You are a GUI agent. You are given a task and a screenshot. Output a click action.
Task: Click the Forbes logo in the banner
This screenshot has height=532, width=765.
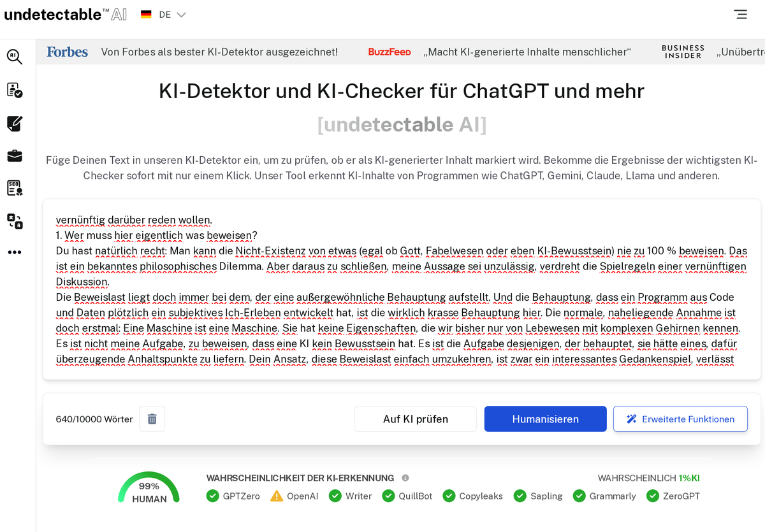click(67, 52)
